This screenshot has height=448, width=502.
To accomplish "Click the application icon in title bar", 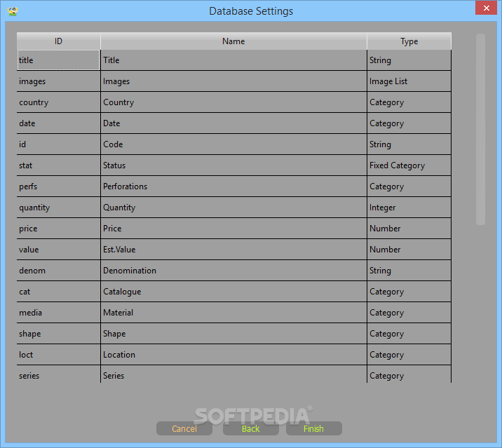I will (13, 11).
